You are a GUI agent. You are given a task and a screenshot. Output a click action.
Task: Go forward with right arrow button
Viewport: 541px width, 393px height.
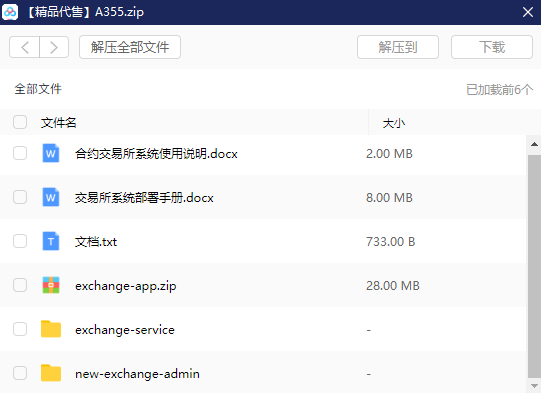[54, 47]
